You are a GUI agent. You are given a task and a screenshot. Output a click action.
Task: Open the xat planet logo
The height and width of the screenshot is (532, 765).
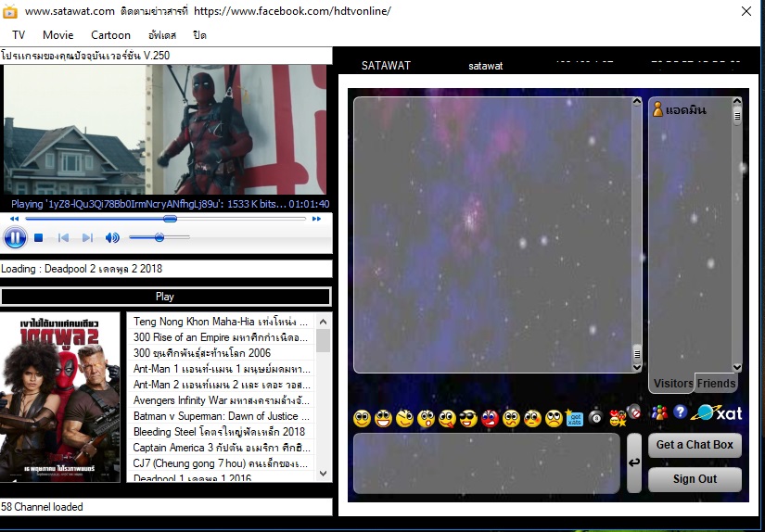coord(717,412)
